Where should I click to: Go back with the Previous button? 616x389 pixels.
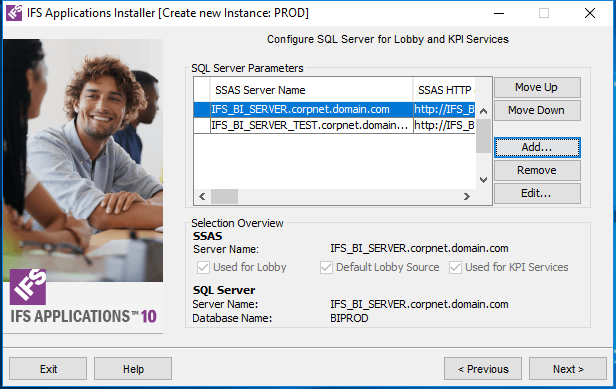483,369
